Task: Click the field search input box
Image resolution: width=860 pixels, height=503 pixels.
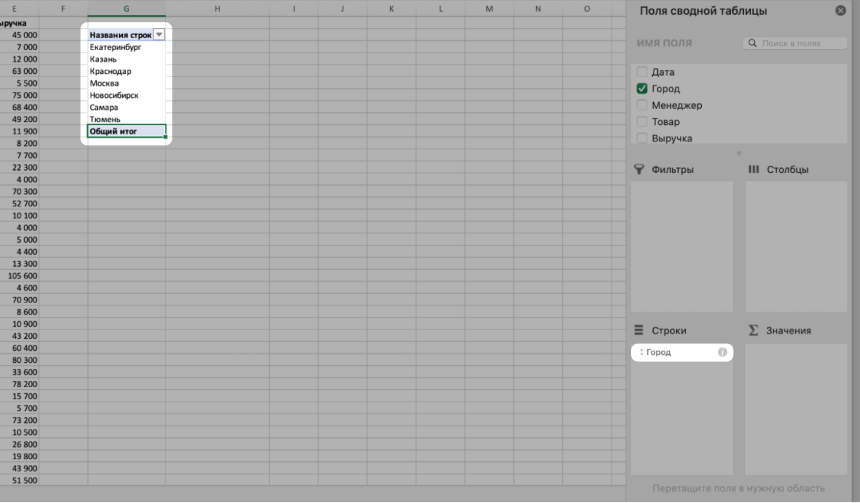Action: (x=795, y=43)
